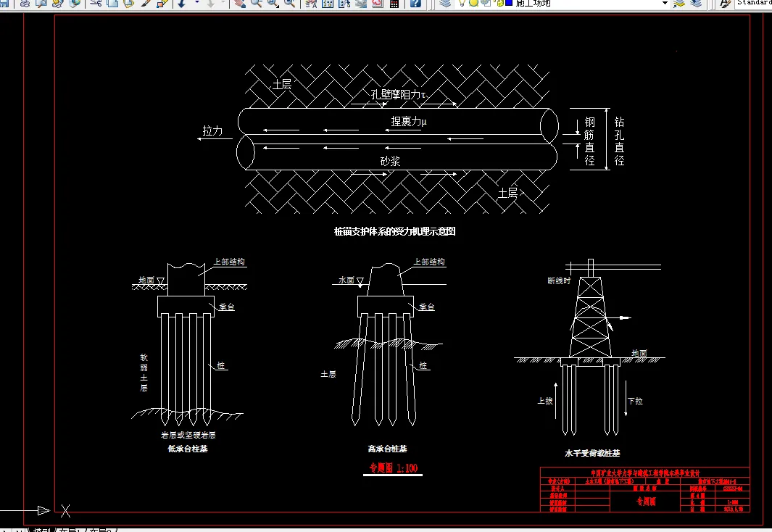Screen dimensions: 772x532
Task: Switch to the 布局2 layout tab
Action: [101, 530]
